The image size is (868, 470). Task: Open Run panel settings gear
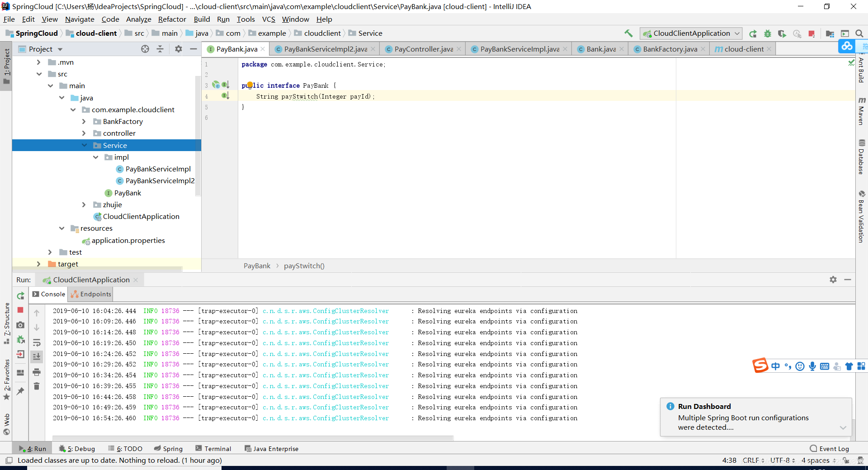[x=833, y=280]
